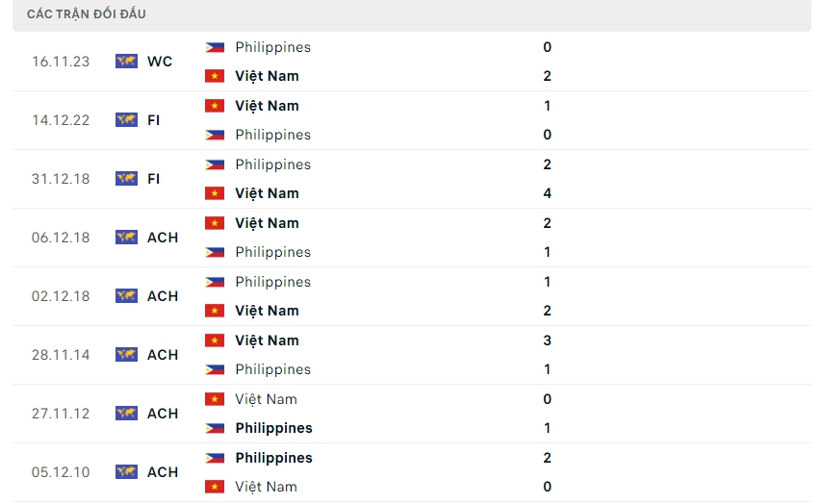Viewport: 823px width, 504px height.
Task: Select the 02.12.18 match date
Action: click(61, 296)
